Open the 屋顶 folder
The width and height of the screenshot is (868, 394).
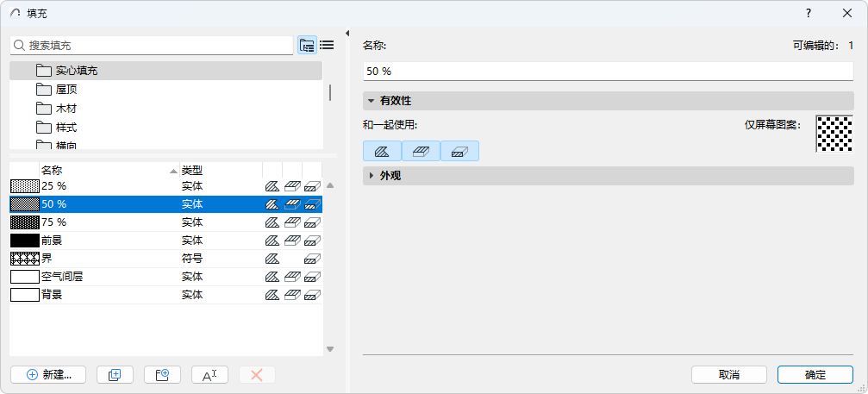[67, 90]
